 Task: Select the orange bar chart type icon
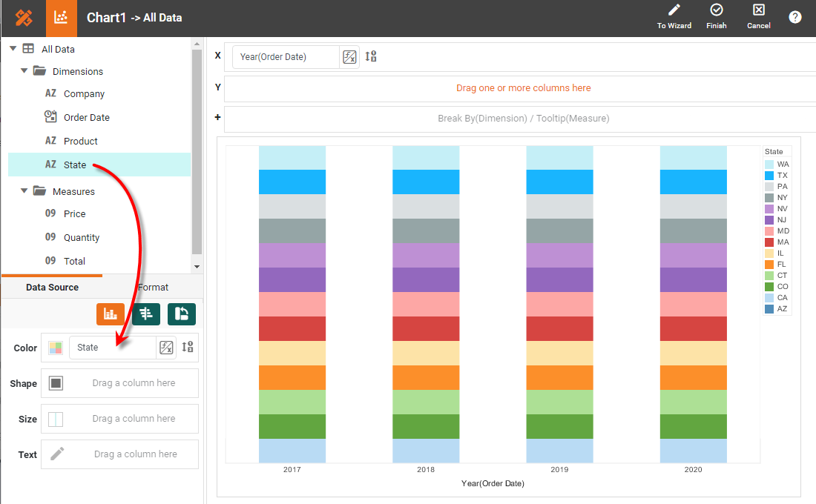coord(110,314)
